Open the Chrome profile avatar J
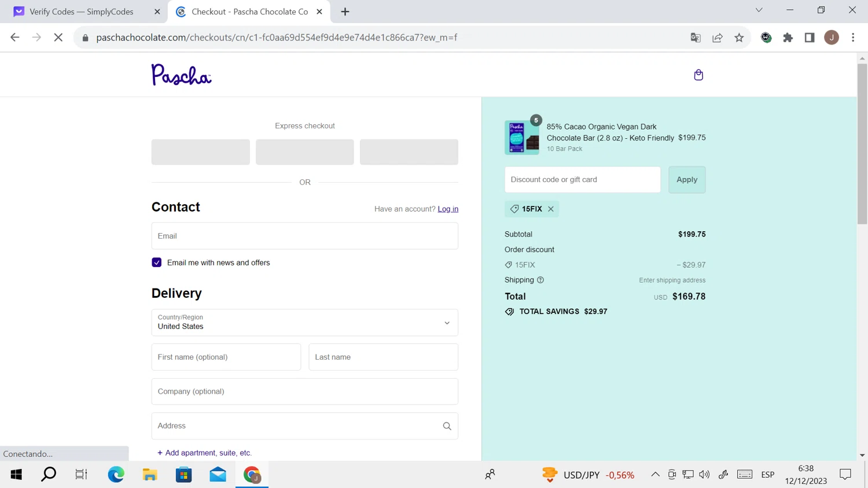 pos(832,38)
